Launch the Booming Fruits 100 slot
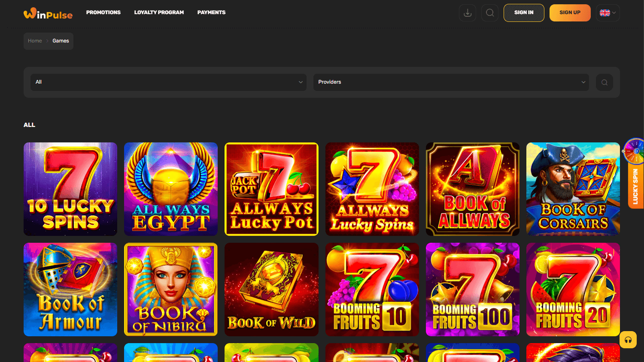Viewport: 644px width, 362px height. click(472, 289)
